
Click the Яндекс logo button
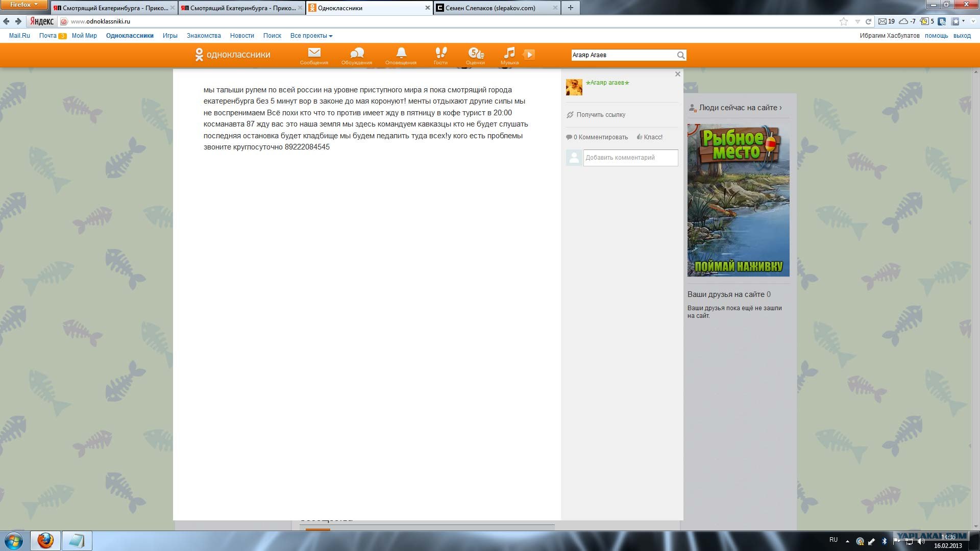(x=41, y=21)
